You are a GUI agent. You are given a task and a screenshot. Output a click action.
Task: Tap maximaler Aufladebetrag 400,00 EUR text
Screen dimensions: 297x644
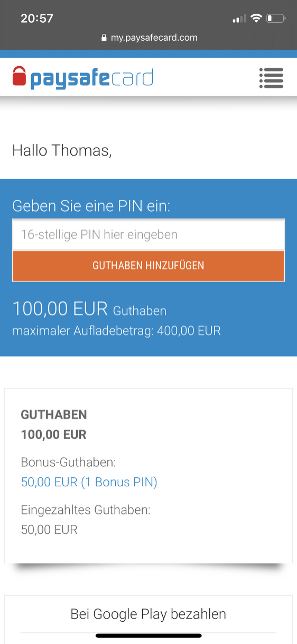[x=116, y=331]
